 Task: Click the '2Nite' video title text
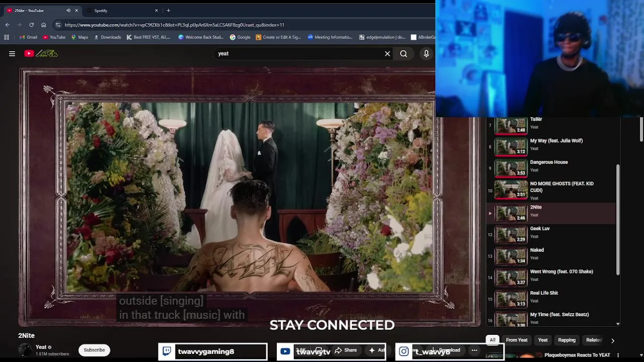(26, 335)
